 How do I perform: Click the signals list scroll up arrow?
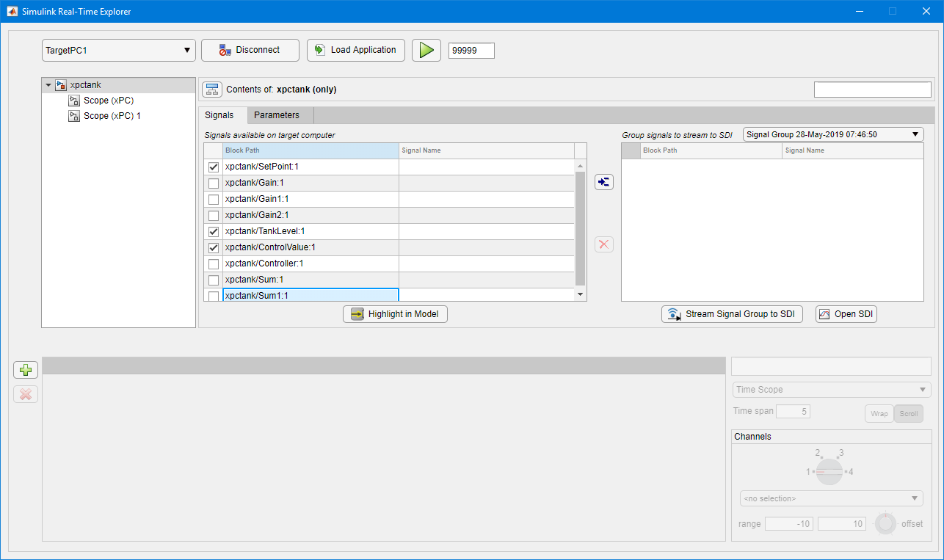pyautogui.click(x=581, y=166)
